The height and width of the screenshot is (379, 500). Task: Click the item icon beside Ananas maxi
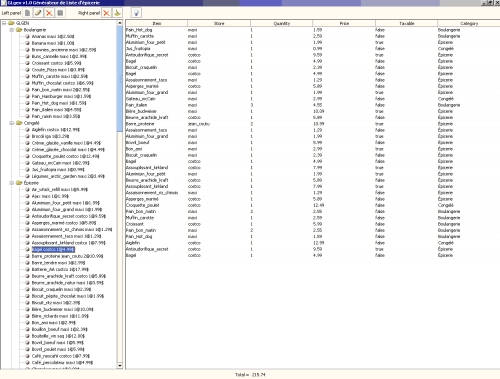coord(28,36)
